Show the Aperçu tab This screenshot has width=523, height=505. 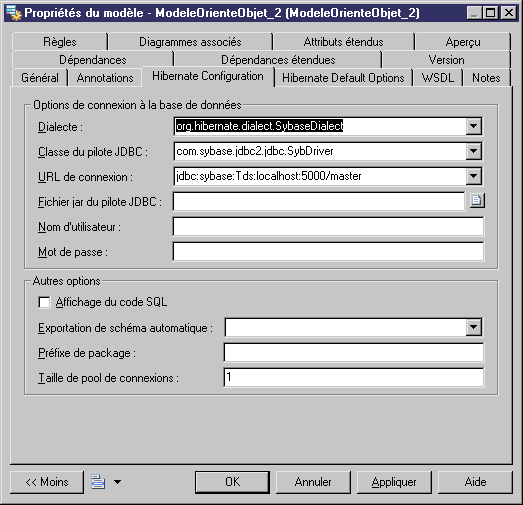click(x=463, y=42)
